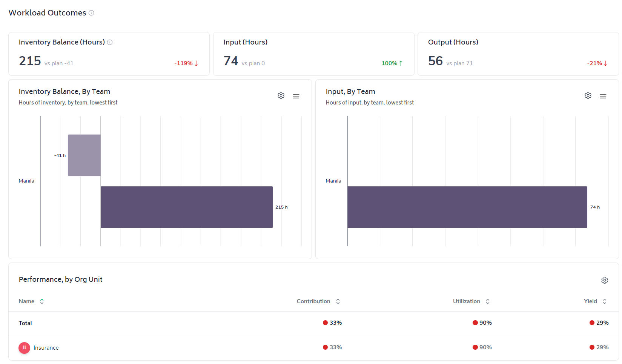
Task: Click the red Utilization indicator in Insurance row
Action: tap(475, 347)
